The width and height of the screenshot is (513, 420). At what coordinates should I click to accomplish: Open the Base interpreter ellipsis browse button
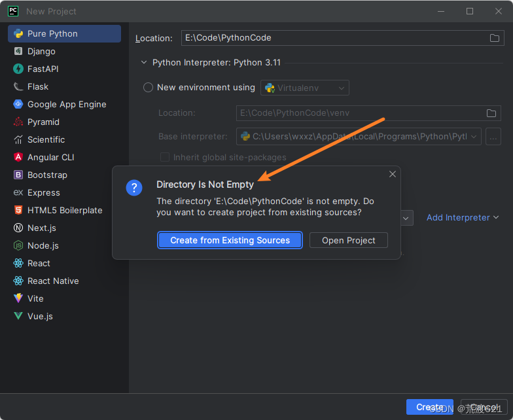(493, 136)
